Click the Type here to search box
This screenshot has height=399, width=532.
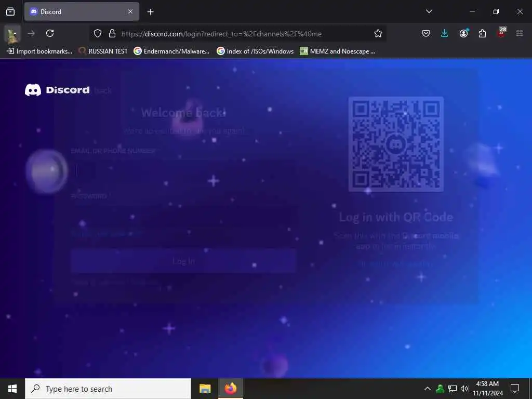click(x=108, y=389)
